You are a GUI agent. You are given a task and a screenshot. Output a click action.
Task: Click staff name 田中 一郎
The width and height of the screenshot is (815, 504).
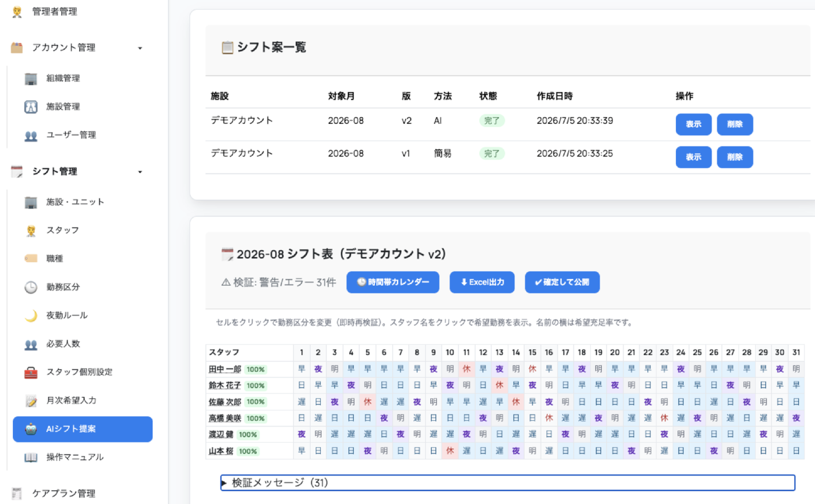(225, 369)
